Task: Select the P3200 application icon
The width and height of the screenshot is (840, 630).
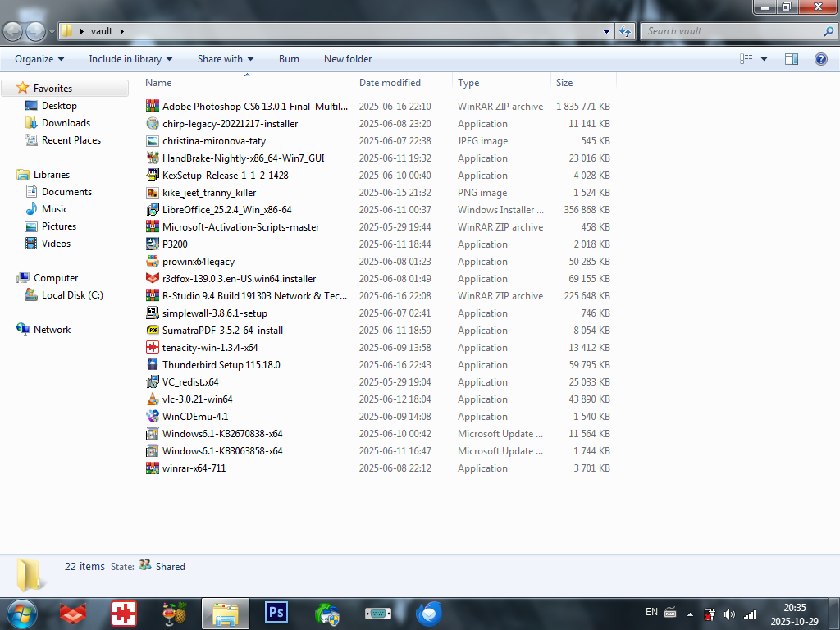Action: (153, 244)
